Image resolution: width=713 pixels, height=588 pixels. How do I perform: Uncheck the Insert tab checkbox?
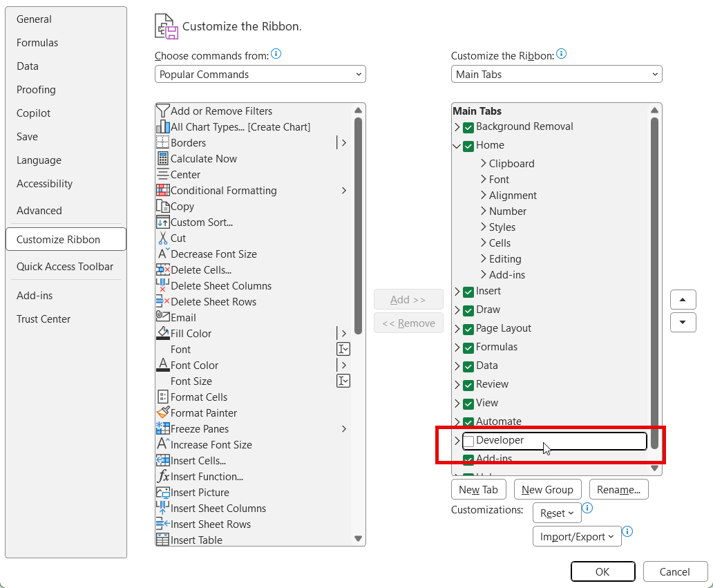click(x=468, y=292)
